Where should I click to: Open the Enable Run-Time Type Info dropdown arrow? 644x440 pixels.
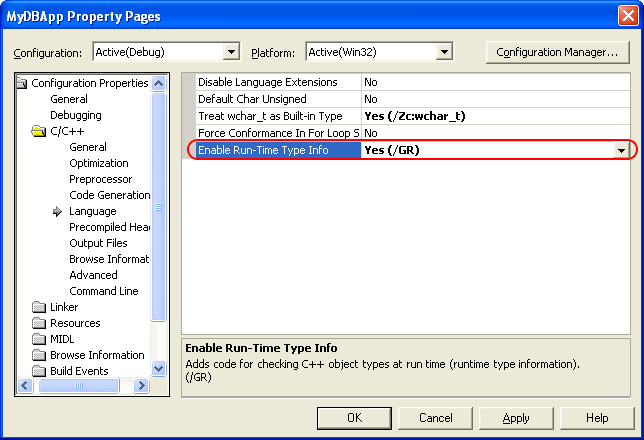tap(622, 150)
